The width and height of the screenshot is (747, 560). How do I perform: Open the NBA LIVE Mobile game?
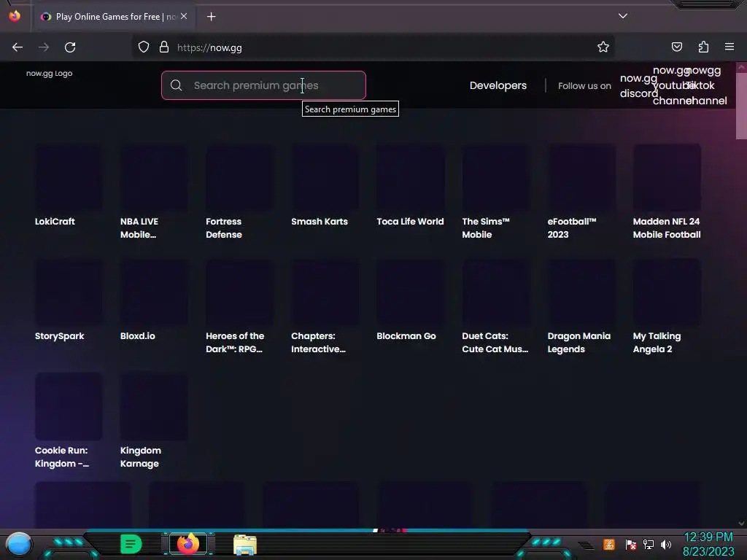pyautogui.click(x=154, y=192)
